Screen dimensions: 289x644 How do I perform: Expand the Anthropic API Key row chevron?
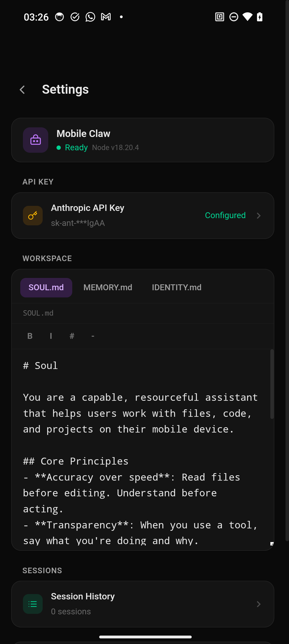point(259,215)
